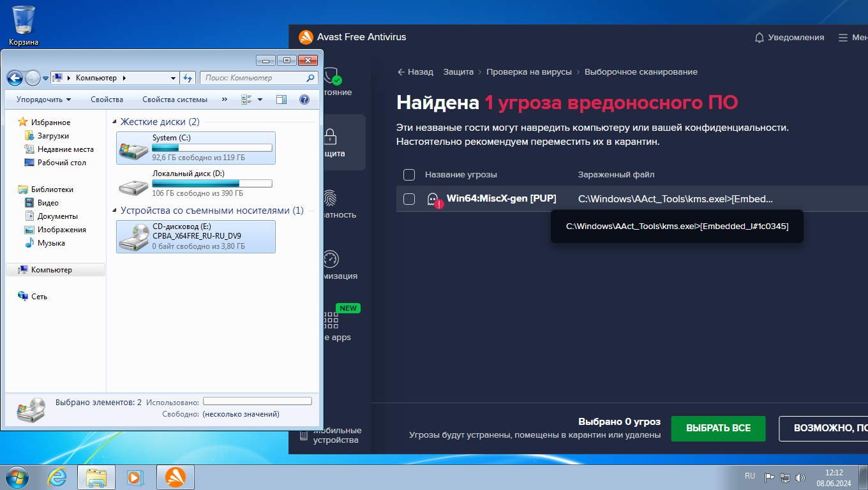Click 'Свойства' in the Explorer toolbar
868x490 pixels.
coord(107,100)
